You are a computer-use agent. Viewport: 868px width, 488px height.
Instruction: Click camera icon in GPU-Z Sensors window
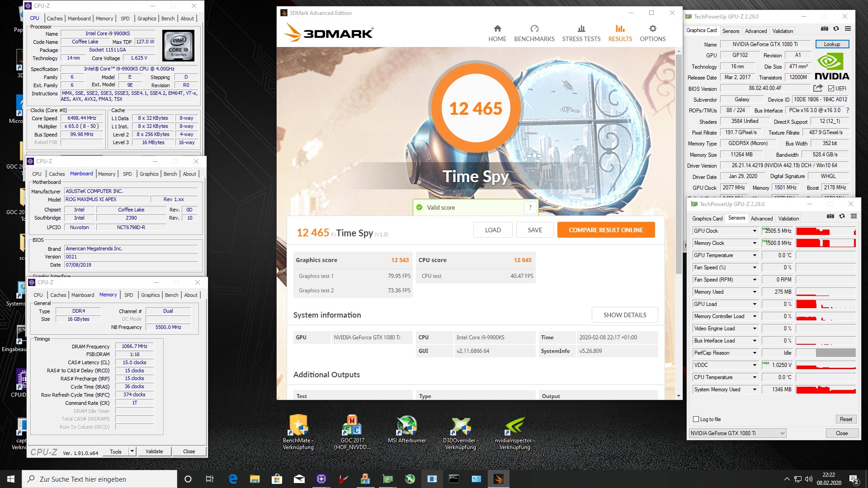click(830, 216)
